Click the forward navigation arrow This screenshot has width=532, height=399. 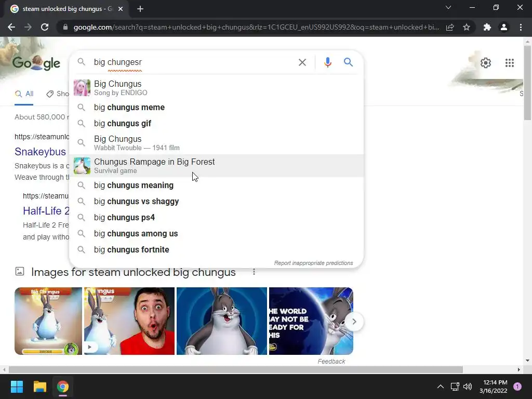pyautogui.click(x=28, y=27)
